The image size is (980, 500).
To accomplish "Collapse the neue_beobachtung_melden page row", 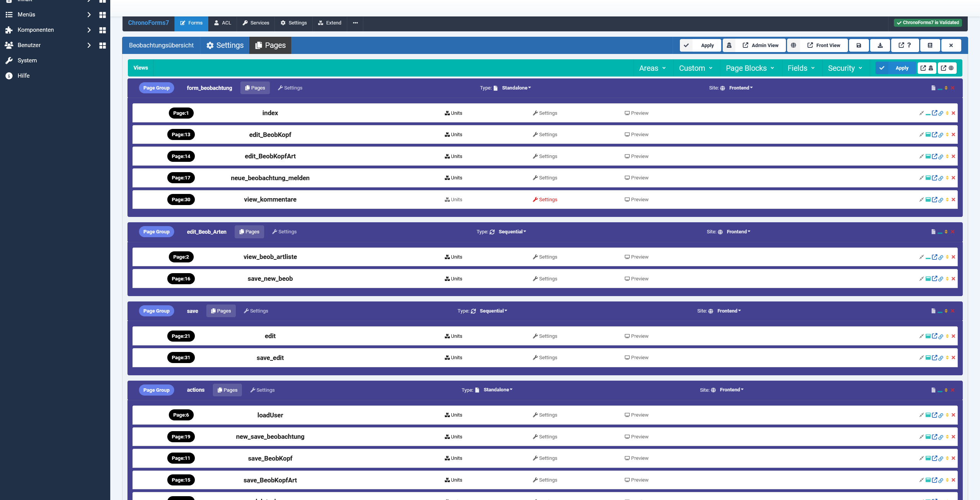I will 921,178.
